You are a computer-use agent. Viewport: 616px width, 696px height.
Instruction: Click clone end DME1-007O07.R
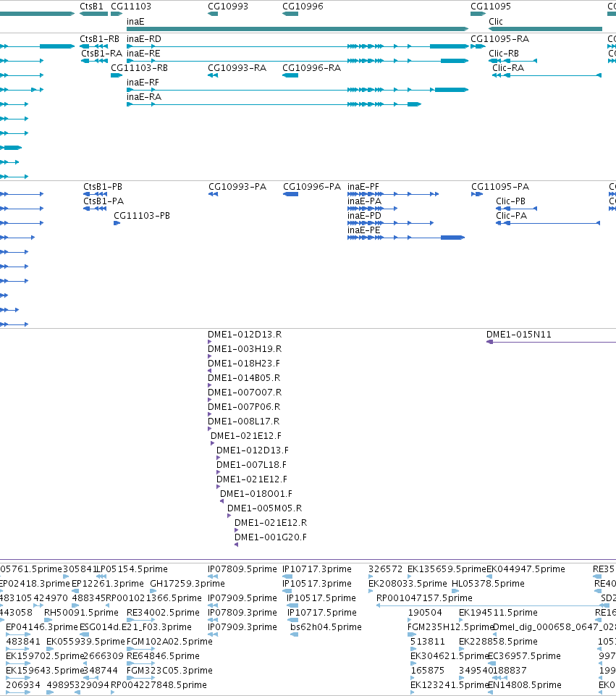click(x=245, y=393)
